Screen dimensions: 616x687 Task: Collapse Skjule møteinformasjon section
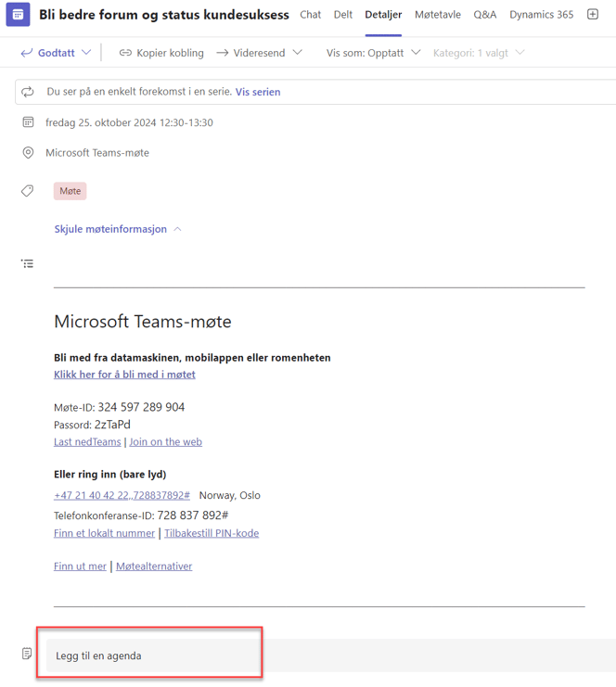pos(118,229)
